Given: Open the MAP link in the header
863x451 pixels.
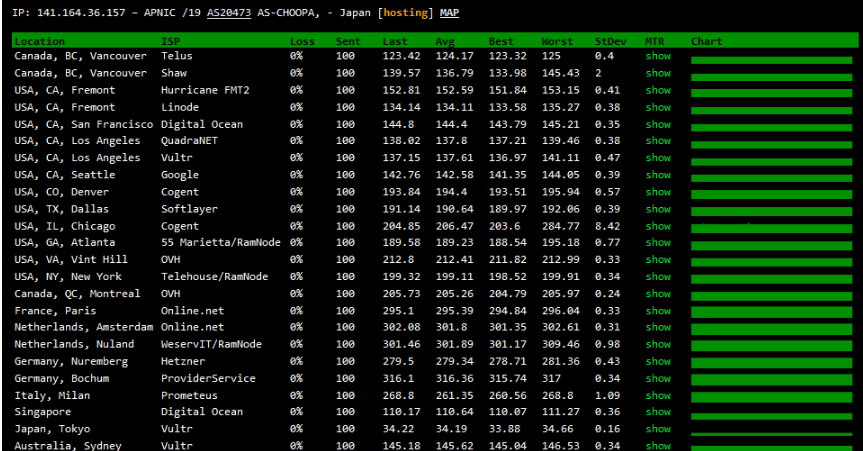Looking at the screenshot, I should 449,13.
